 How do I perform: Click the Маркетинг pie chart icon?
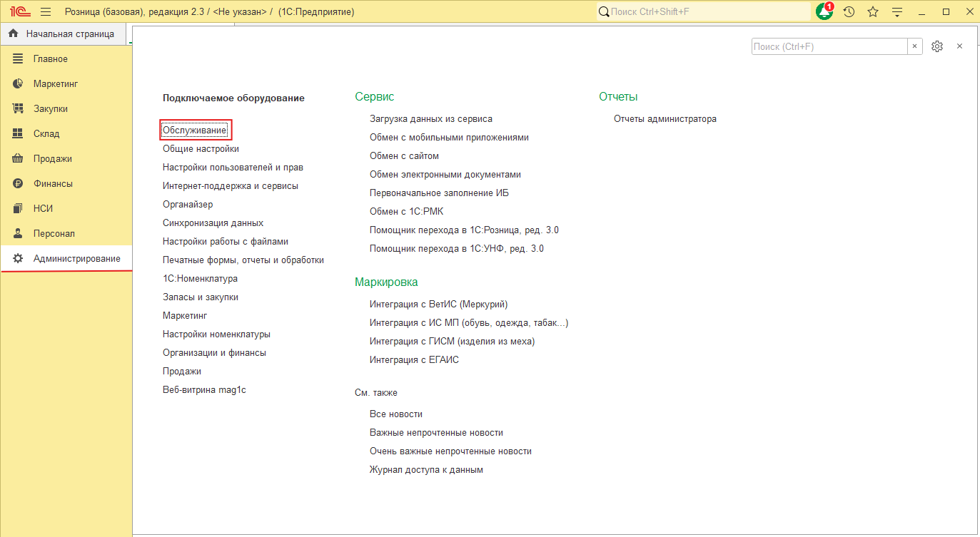pyautogui.click(x=19, y=83)
